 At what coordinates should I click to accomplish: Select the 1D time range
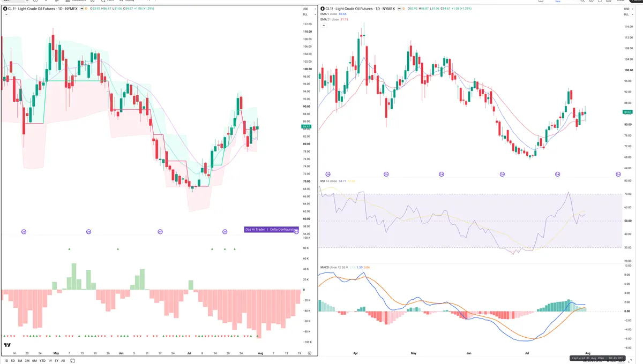point(6,361)
